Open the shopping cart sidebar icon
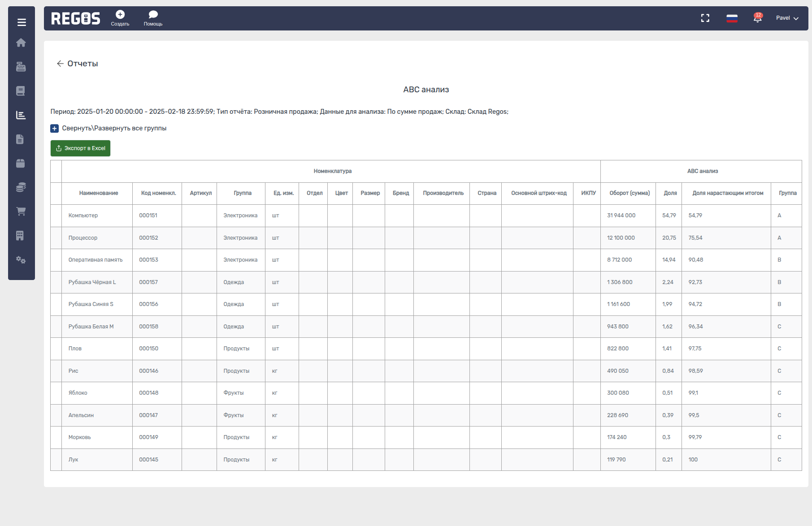The height and width of the screenshot is (526, 812). (21, 211)
